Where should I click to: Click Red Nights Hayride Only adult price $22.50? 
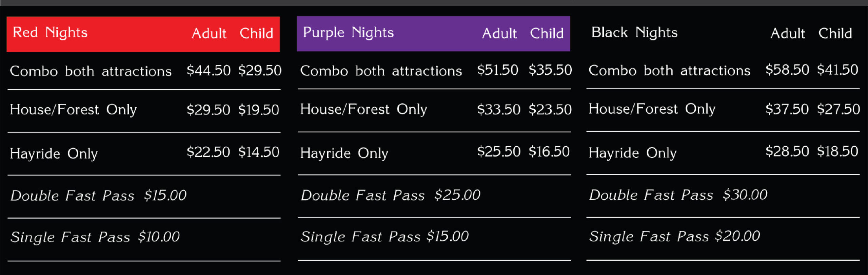pos(208,152)
